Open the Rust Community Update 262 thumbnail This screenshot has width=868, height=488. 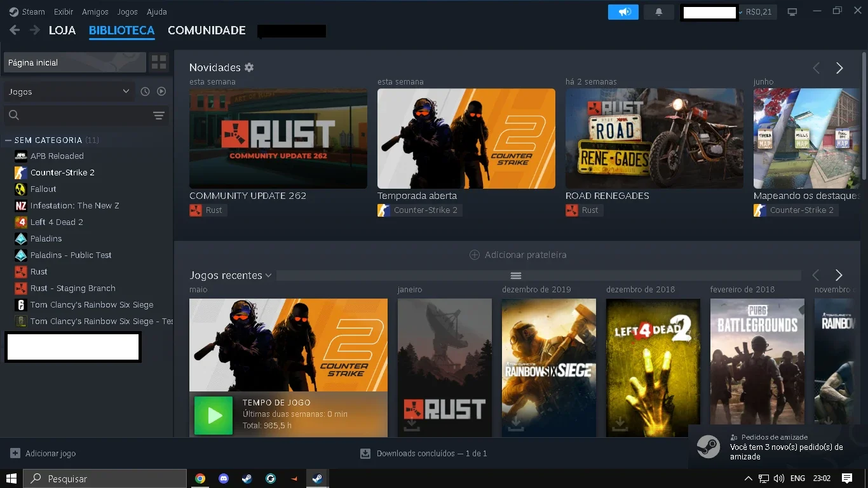pyautogui.click(x=278, y=139)
